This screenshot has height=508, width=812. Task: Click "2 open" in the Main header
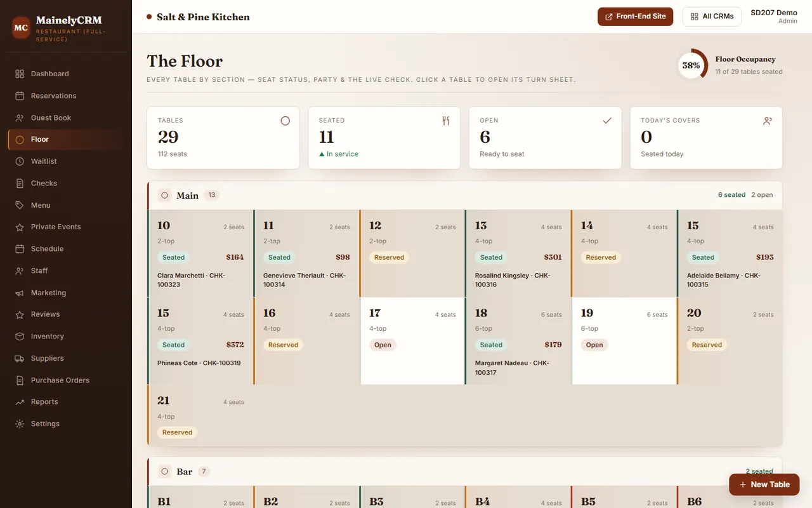coord(763,195)
